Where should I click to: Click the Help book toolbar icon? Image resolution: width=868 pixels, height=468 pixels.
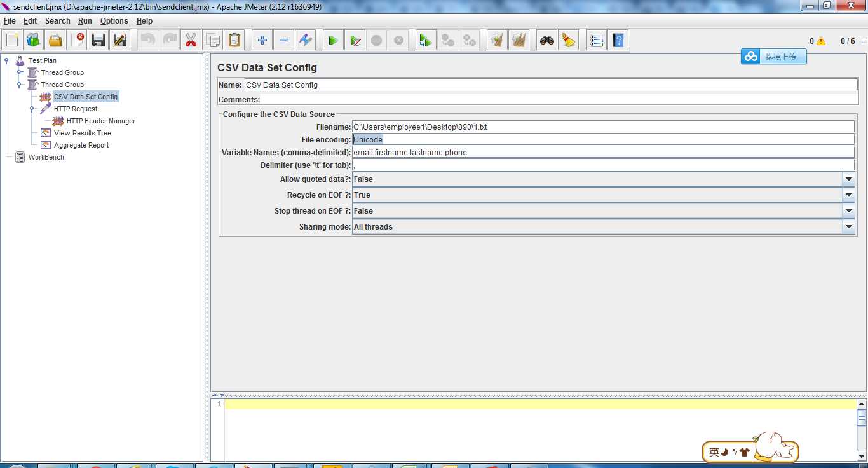[618, 40]
